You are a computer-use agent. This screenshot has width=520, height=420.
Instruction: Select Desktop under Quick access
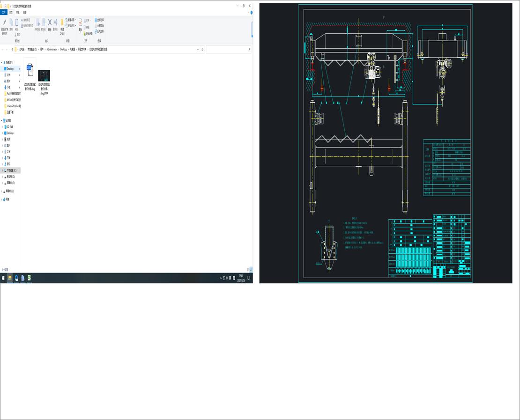pos(10,69)
